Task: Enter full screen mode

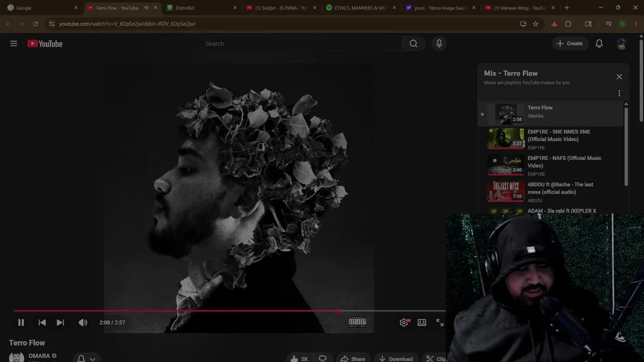Action: 440,322
